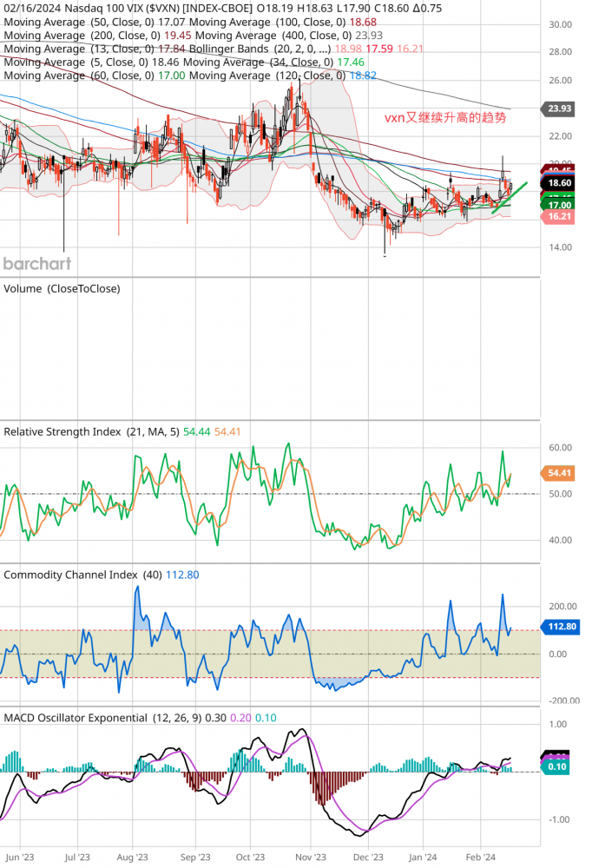
Task: Click the green 17.00 price tag on the axis
Action: click(558, 205)
